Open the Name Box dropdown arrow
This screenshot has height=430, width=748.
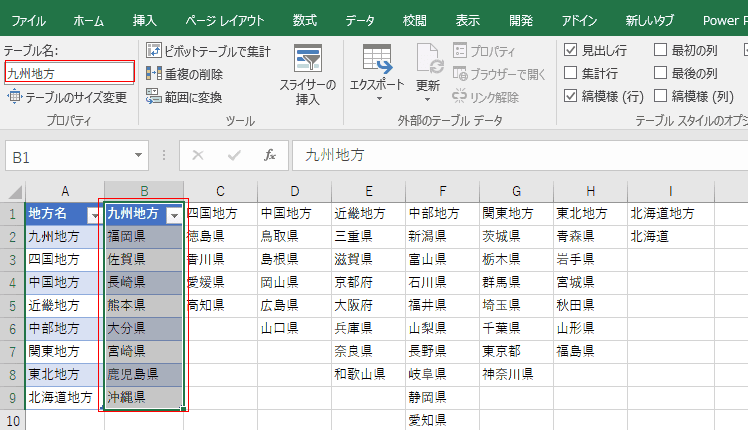[138, 155]
